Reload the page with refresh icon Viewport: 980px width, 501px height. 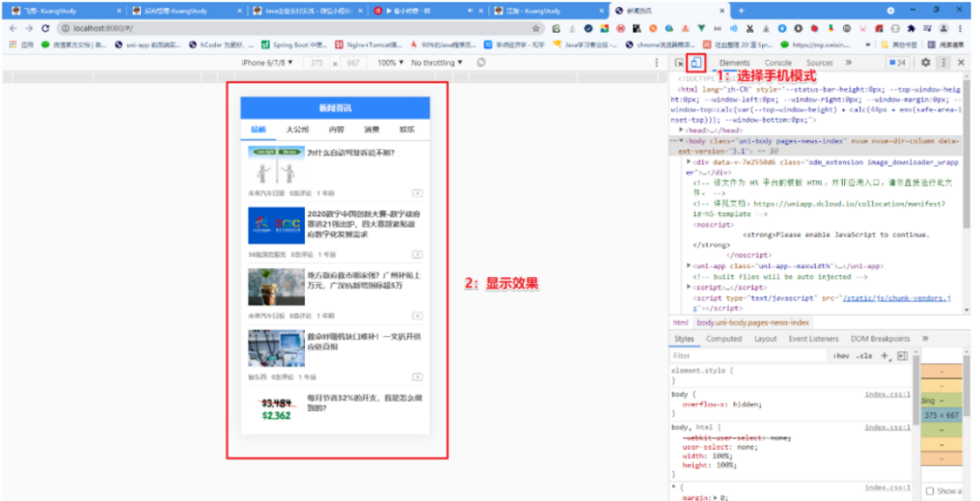pyautogui.click(x=45, y=28)
